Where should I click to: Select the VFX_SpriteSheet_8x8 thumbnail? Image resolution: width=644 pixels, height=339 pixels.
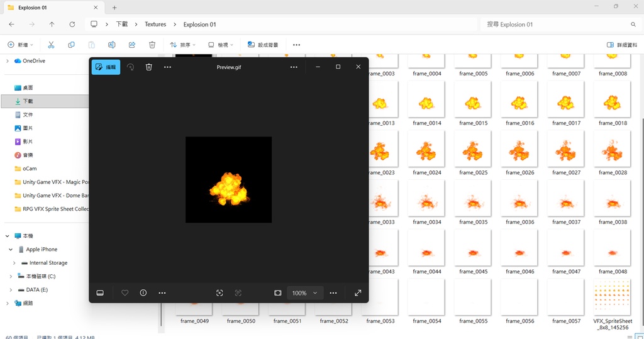click(613, 297)
